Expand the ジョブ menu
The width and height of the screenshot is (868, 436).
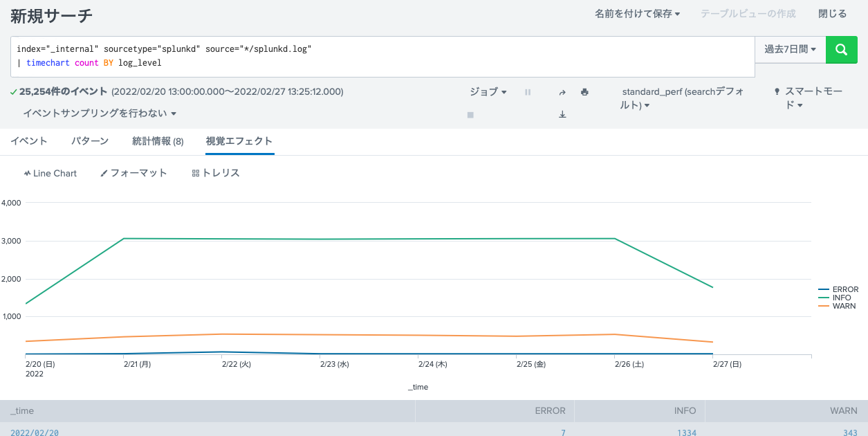(487, 92)
